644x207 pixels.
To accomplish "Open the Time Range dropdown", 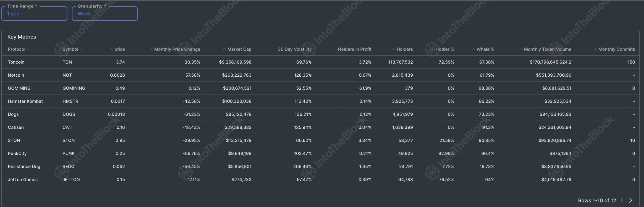I will (34, 14).
